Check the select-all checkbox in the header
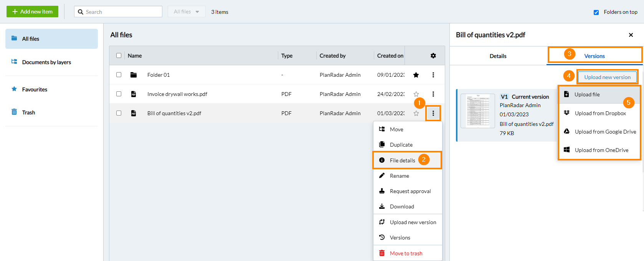 pyautogui.click(x=119, y=56)
